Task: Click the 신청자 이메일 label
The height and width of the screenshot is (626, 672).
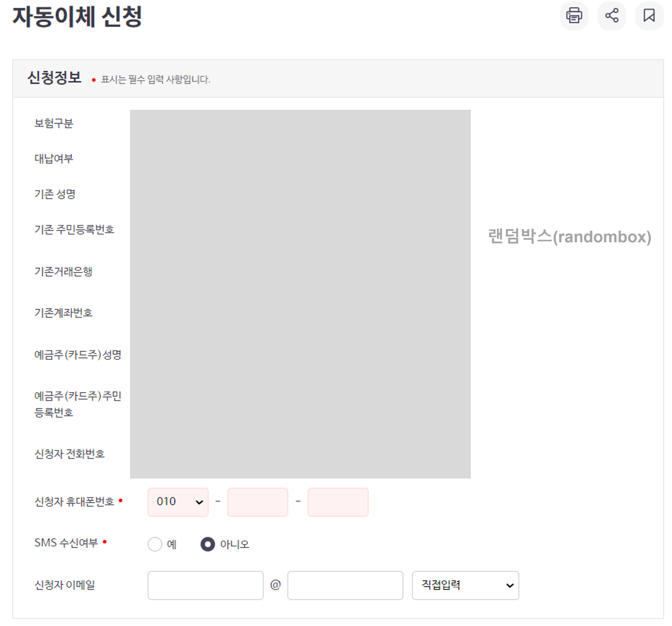Action: [65, 585]
